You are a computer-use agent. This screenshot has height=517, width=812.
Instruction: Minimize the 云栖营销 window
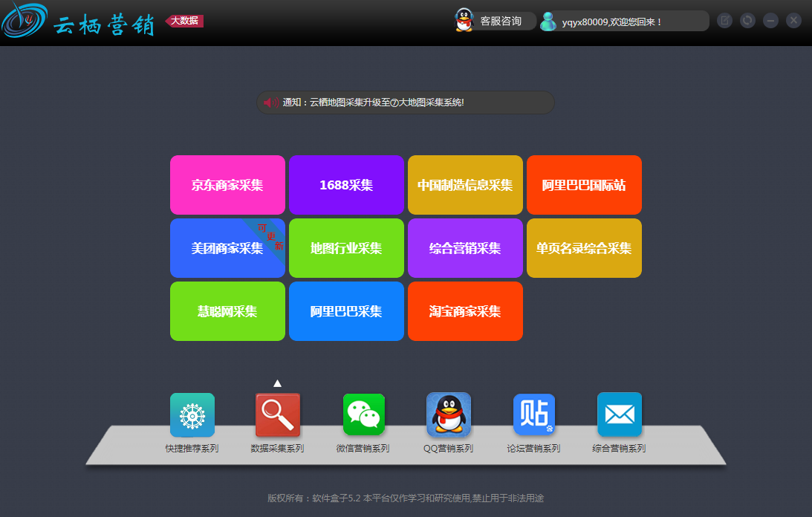tap(770, 21)
